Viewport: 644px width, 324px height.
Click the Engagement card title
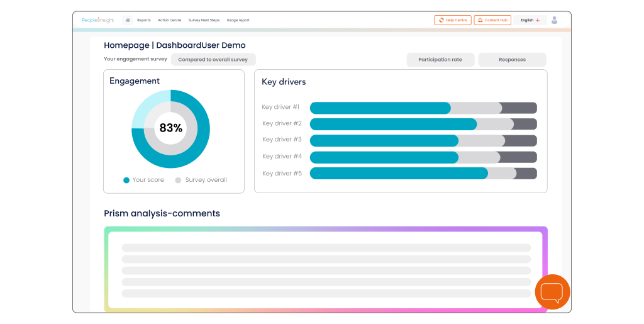pos(135,81)
